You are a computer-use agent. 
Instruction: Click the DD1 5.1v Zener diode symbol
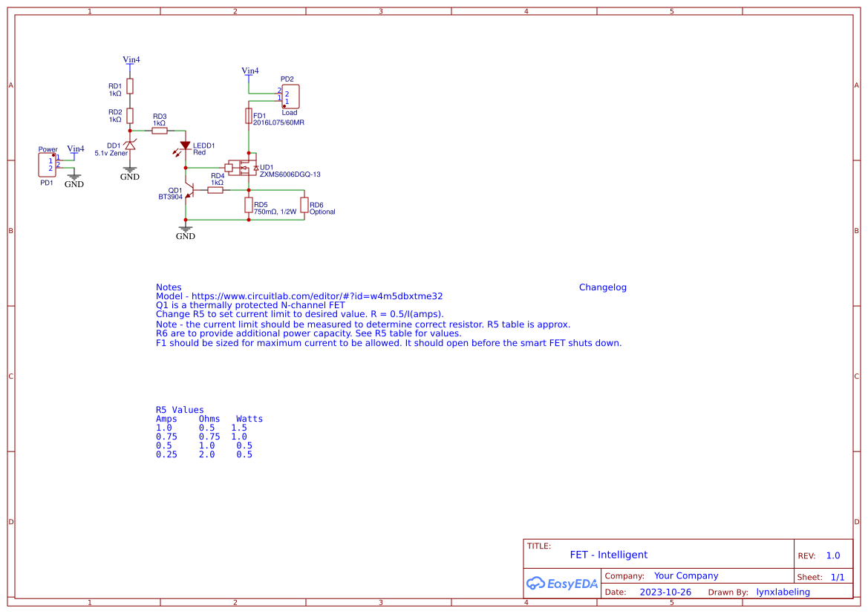click(129, 146)
